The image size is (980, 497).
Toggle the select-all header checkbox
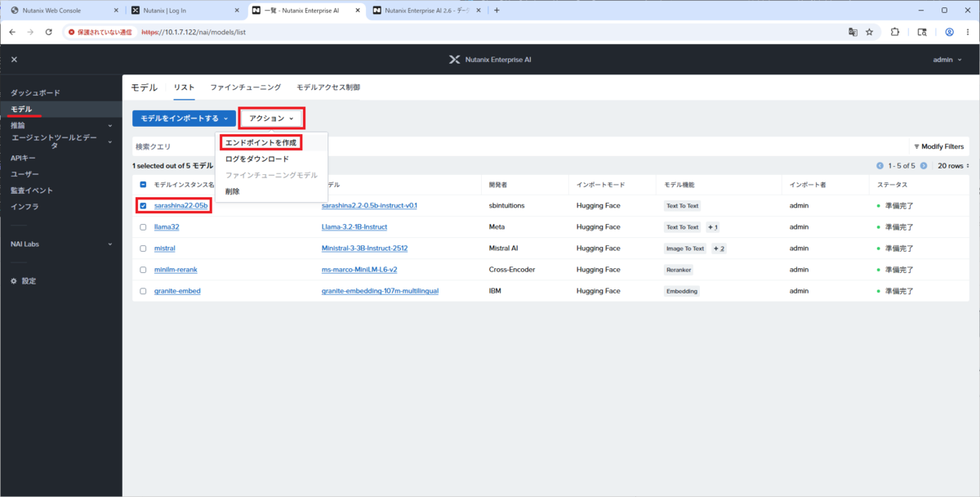click(143, 185)
